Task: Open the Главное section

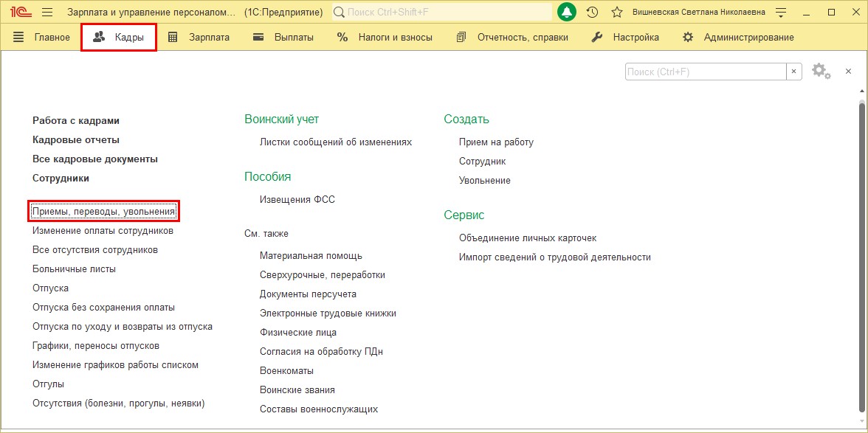Action: pyautogui.click(x=52, y=38)
